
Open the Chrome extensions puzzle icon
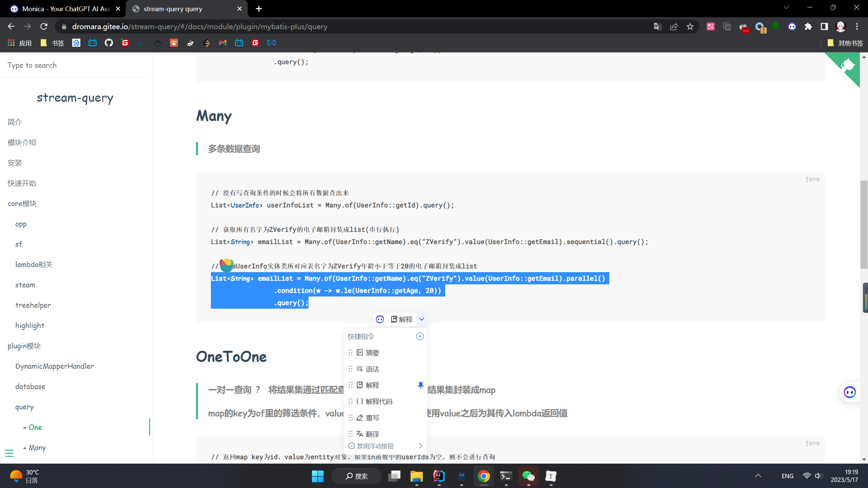[x=808, y=26]
